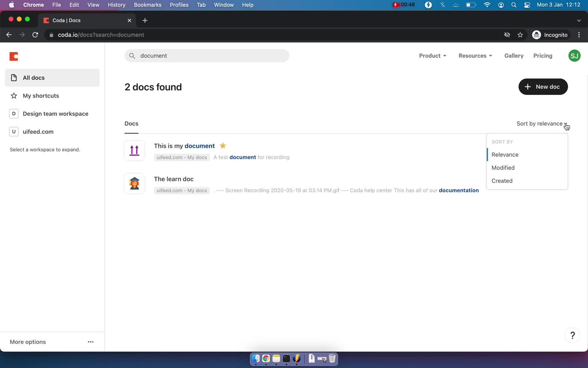The height and width of the screenshot is (368, 588).
Task: Click the Coda logo icon in sidebar
Action: pos(14,56)
